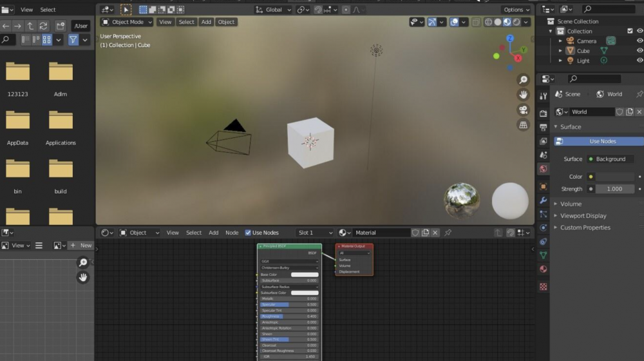The width and height of the screenshot is (644, 361).
Task: Open Object Data properties tab
Action: click(544, 255)
